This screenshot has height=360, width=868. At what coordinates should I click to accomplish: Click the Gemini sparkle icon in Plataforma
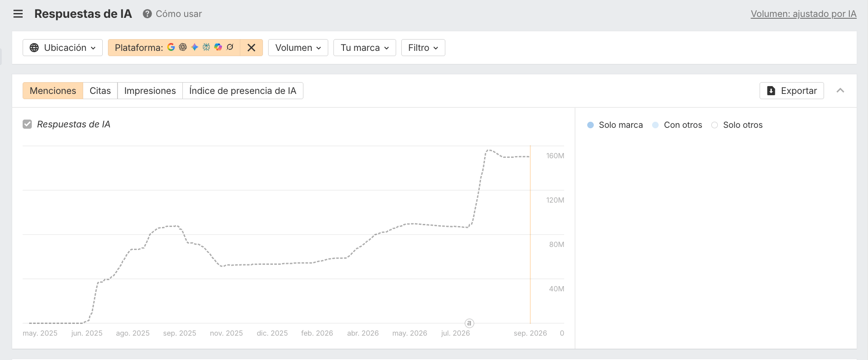195,47
